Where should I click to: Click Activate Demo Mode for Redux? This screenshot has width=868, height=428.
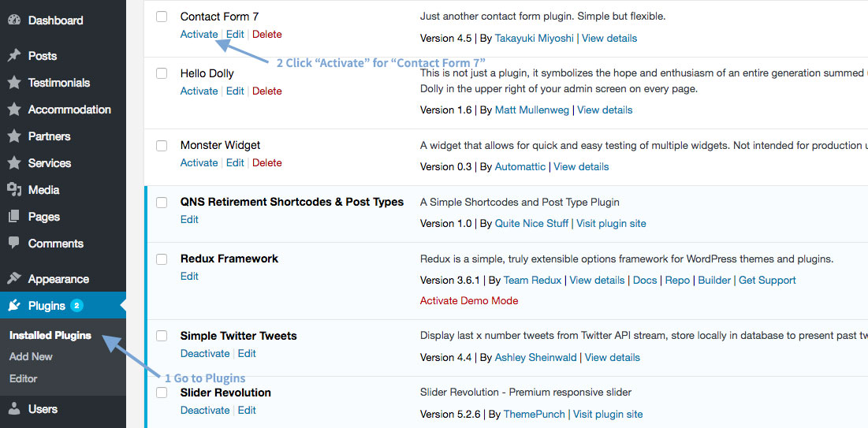click(469, 300)
